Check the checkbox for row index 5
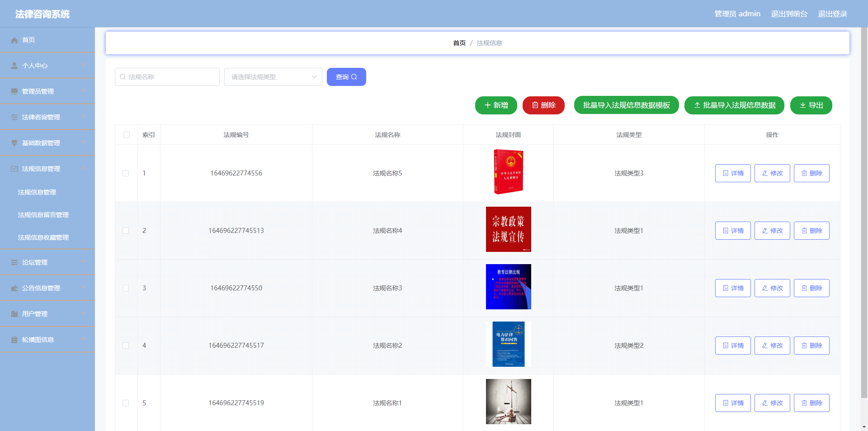The image size is (868, 431). pos(126,403)
